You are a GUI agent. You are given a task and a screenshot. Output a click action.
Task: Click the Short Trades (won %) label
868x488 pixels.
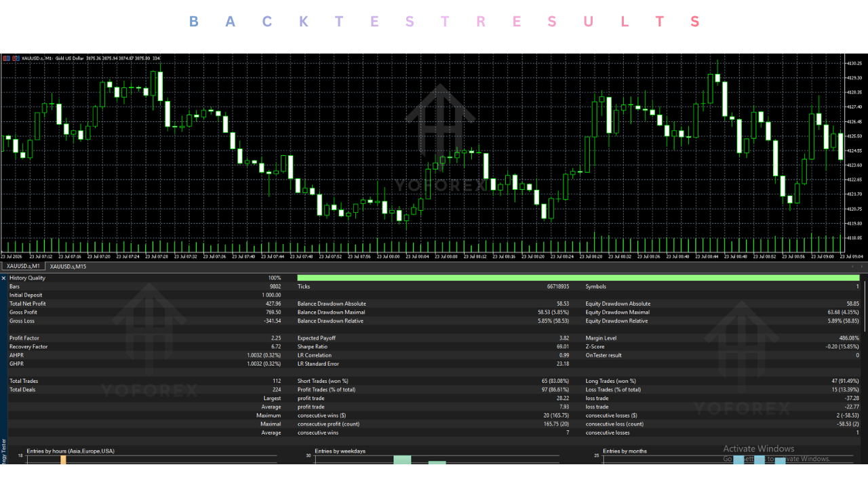[x=323, y=382]
